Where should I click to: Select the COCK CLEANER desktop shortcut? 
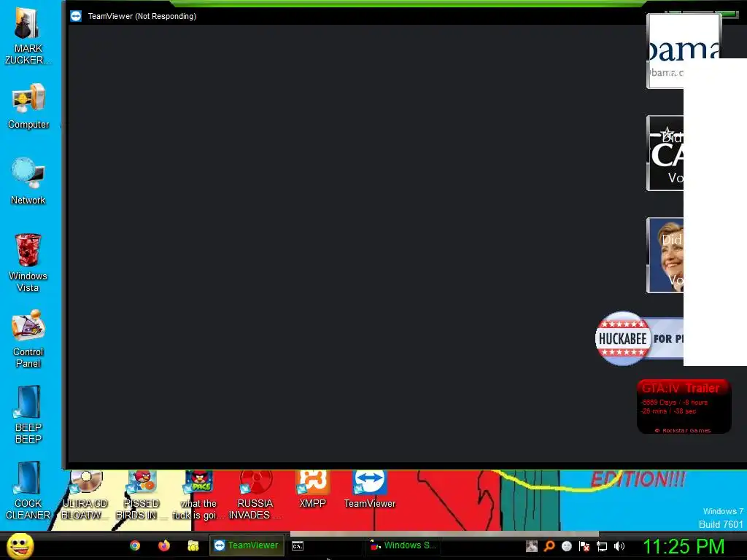tap(28, 491)
